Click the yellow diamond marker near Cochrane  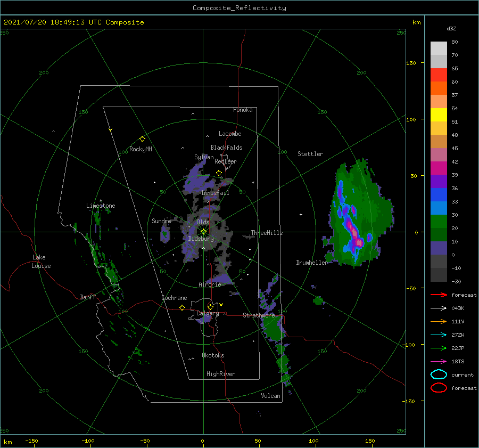(x=183, y=307)
